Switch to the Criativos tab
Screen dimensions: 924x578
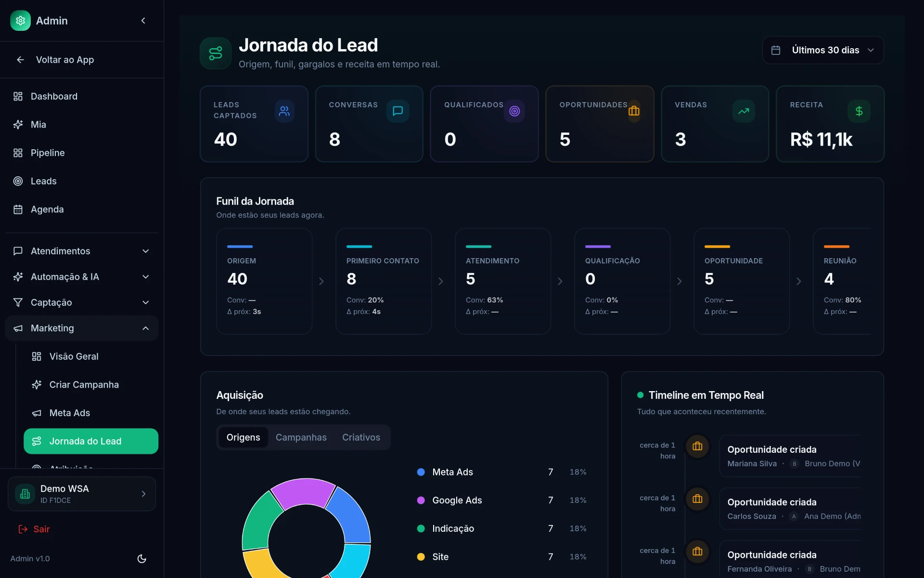[x=361, y=437]
